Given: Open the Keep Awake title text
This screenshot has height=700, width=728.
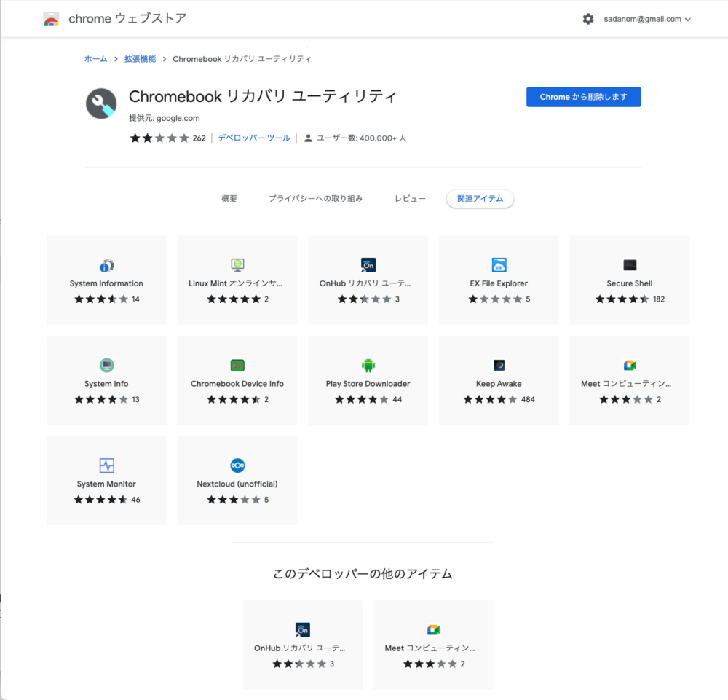Looking at the screenshot, I should coord(499,384).
